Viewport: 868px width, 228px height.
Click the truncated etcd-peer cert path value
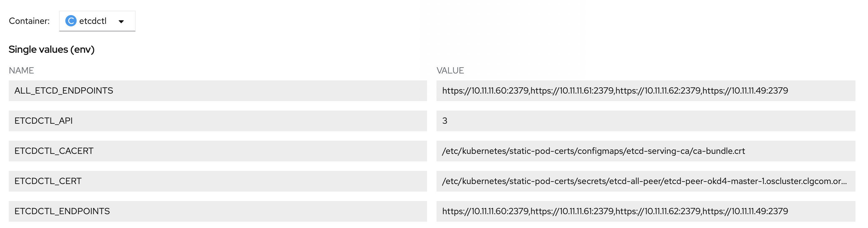coord(646,181)
